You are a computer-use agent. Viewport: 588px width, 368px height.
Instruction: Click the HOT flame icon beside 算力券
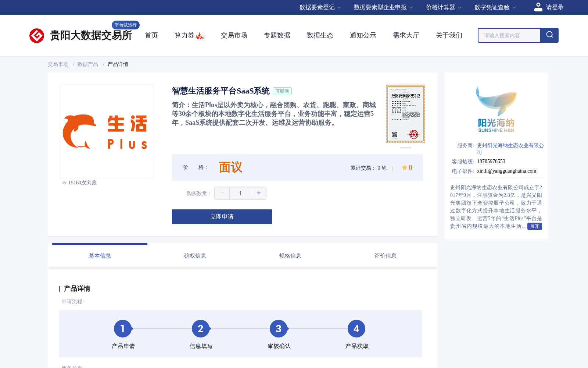click(200, 36)
